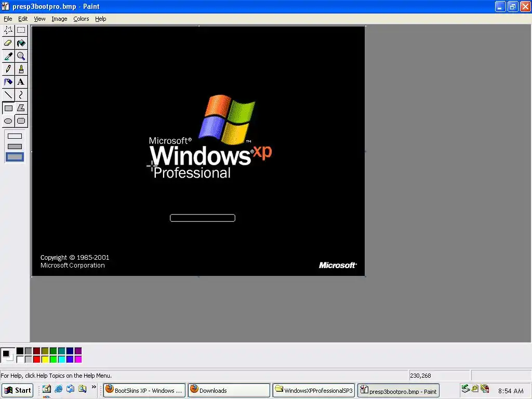The image size is (532, 399).
Task: Select the Text tool
Action: [21, 82]
